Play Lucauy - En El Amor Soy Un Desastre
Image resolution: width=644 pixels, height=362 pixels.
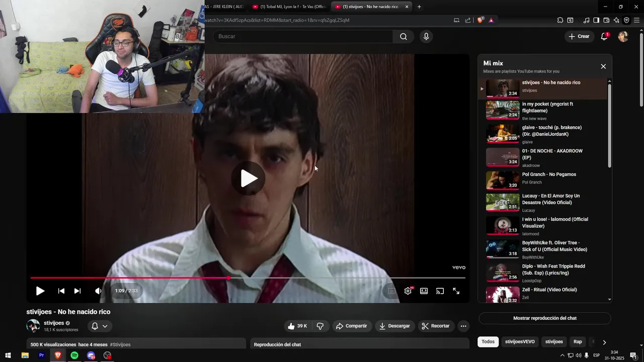(x=543, y=203)
